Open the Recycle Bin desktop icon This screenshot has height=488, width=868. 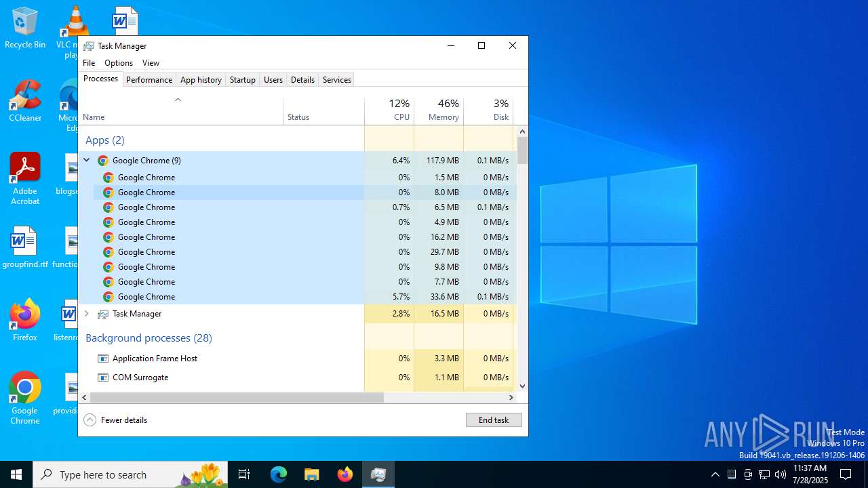click(x=25, y=28)
